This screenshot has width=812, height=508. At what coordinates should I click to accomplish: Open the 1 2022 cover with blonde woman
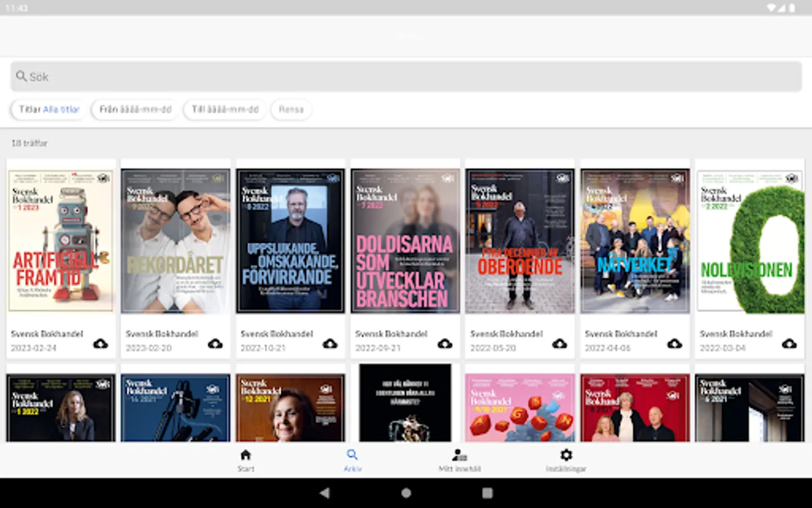point(61,408)
